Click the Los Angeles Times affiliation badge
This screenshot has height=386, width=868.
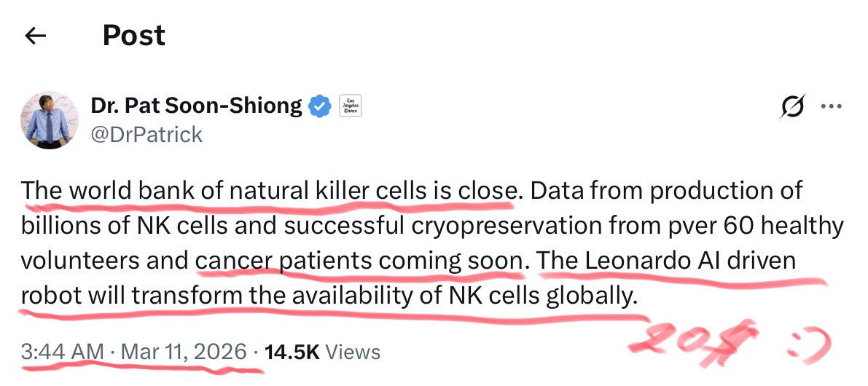click(350, 106)
